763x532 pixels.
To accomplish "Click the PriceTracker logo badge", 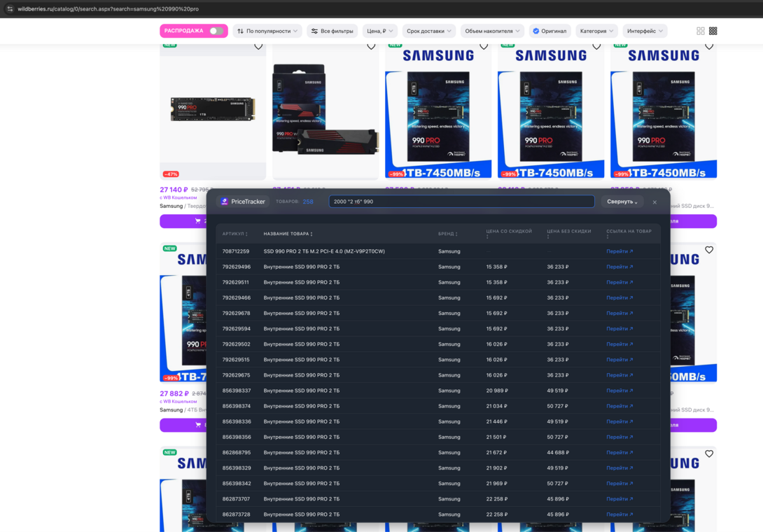I will [x=243, y=202].
